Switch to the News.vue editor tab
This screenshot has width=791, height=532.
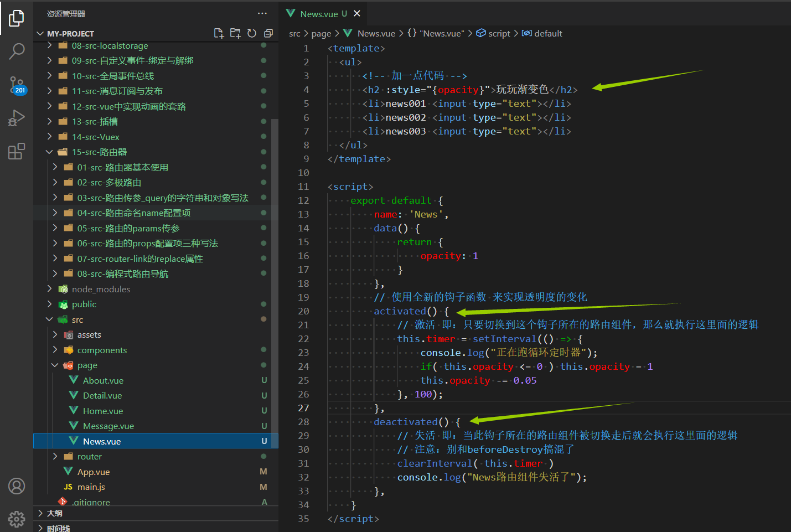322,13
